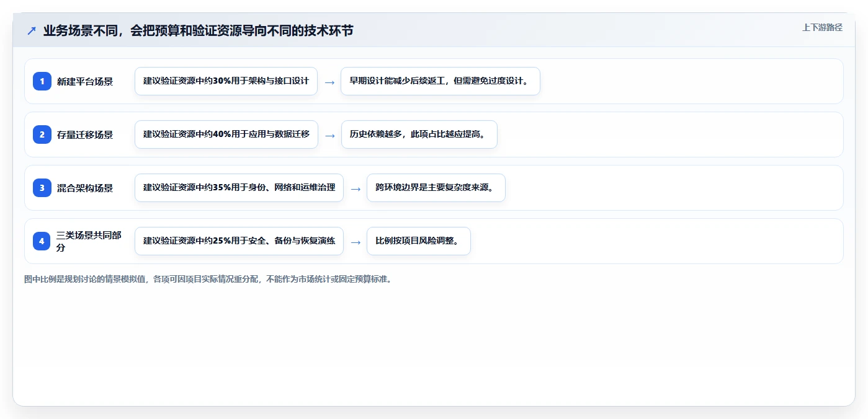Click the number 3 badge for 混合架构场景
The width and height of the screenshot is (868, 419).
point(42,188)
